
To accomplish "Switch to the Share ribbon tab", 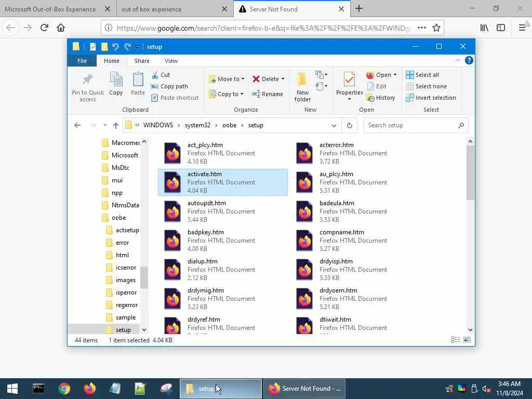I will click(x=142, y=61).
